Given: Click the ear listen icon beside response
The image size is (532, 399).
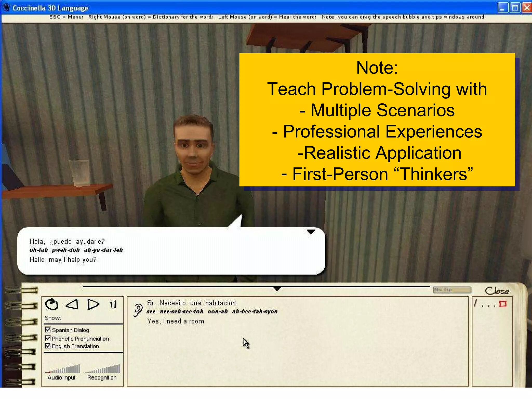Looking at the screenshot, I should tap(138, 310).
